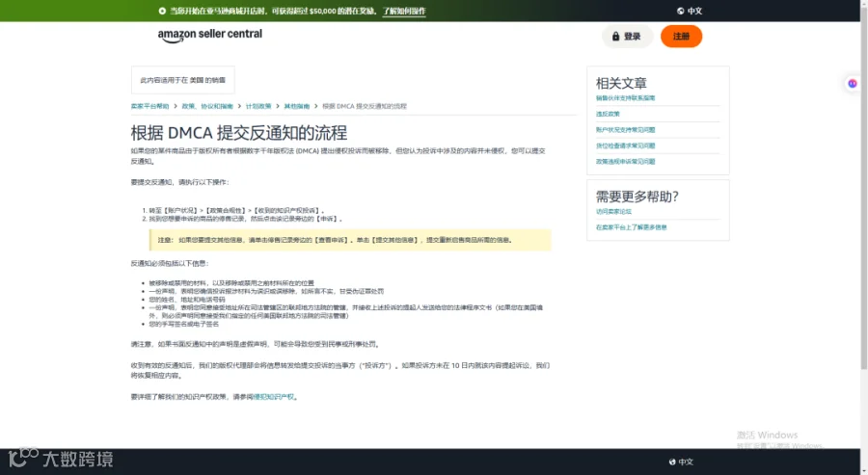Viewport: 868px width, 475px height.
Task: Open the footer 中文 language selector
Action: click(681, 462)
